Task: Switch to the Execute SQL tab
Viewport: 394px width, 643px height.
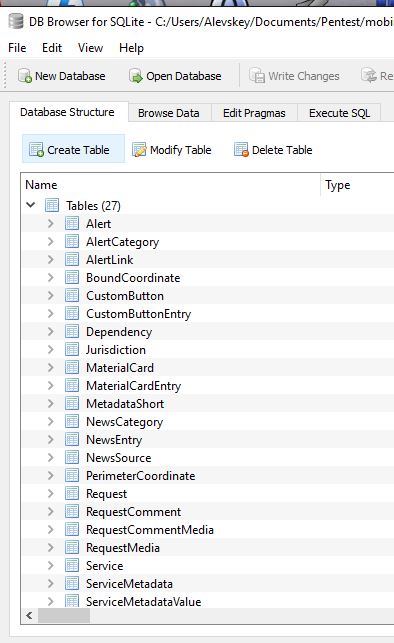Action: pos(339,113)
